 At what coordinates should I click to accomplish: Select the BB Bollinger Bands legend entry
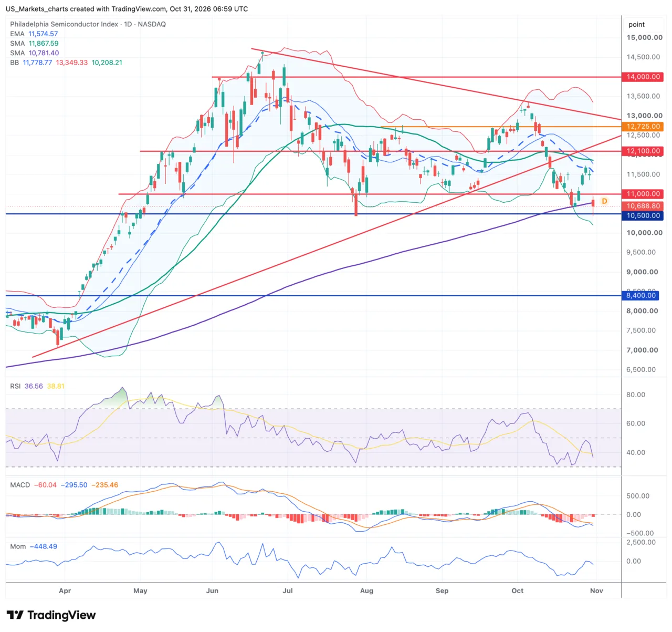pyautogui.click(x=66, y=63)
